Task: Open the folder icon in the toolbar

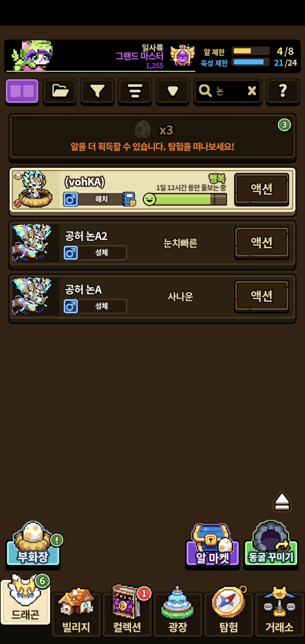Action: [60, 91]
